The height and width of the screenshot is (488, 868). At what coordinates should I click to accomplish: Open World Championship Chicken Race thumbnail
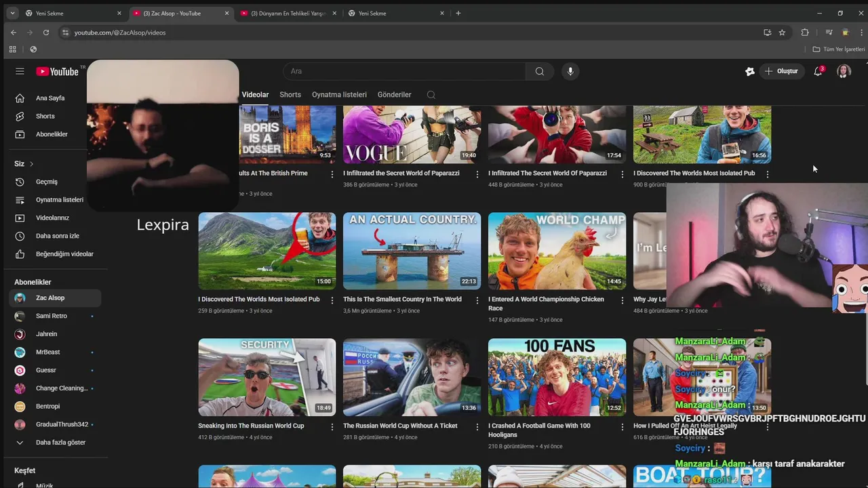click(x=557, y=251)
